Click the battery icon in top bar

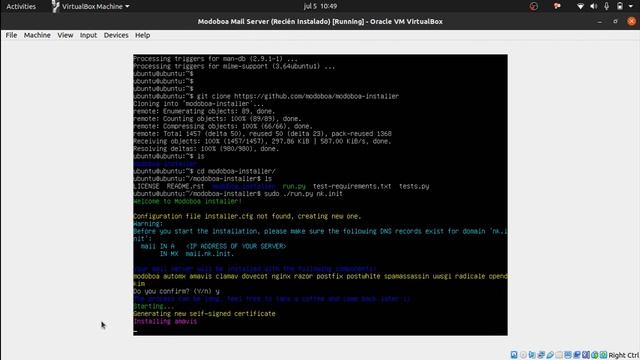point(620,6)
